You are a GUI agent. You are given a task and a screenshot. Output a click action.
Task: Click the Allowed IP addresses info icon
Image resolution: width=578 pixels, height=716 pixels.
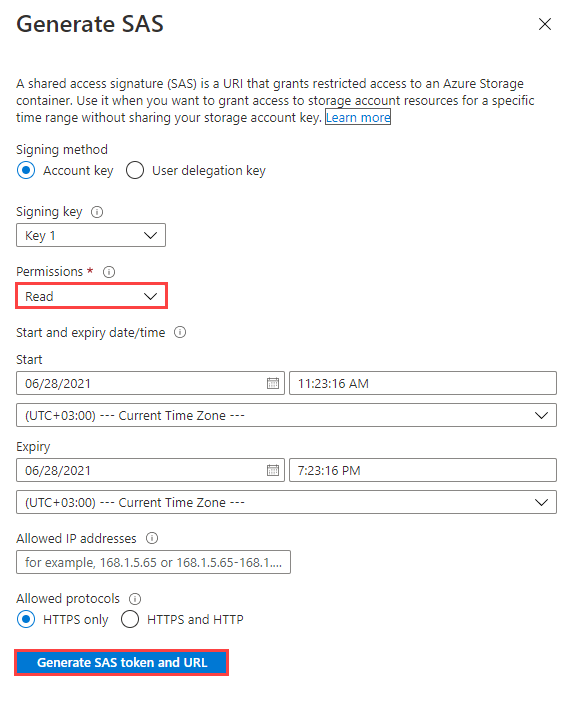coord(152,538)
